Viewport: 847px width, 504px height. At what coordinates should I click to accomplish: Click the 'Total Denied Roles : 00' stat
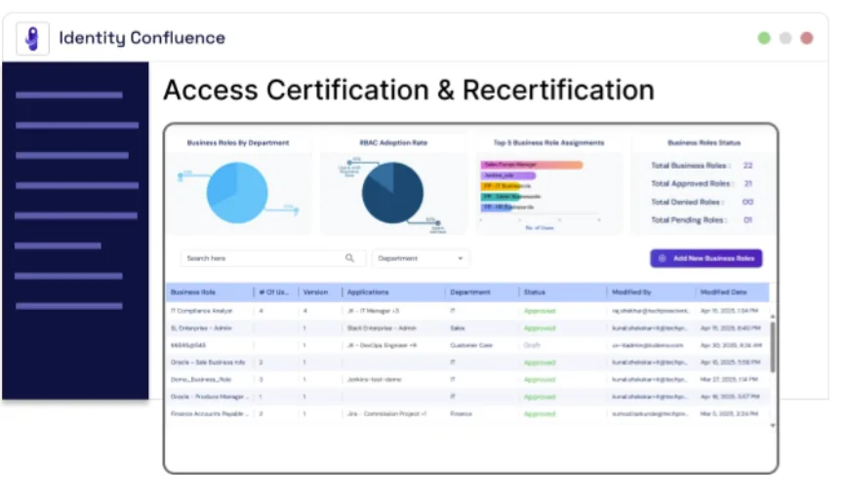[702, 202]
